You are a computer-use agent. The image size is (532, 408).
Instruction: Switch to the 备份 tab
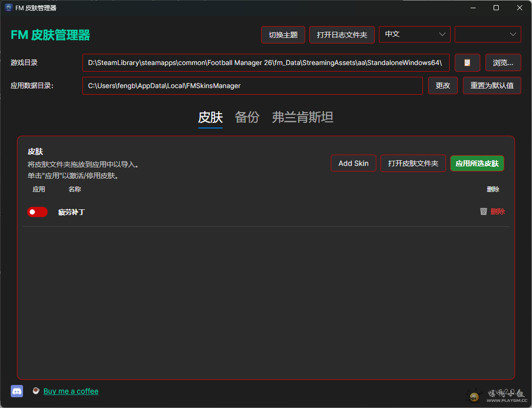[247, 118]
